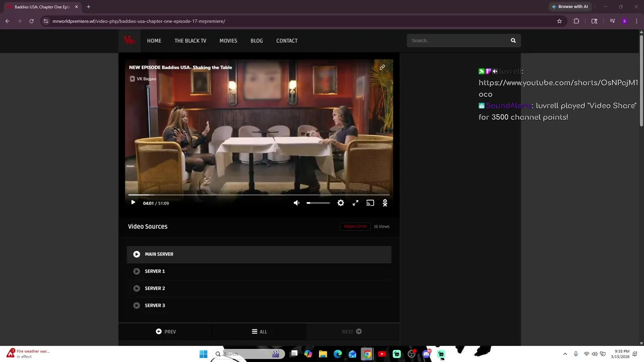Select SERVER 2 video source

tap(259, 289)
